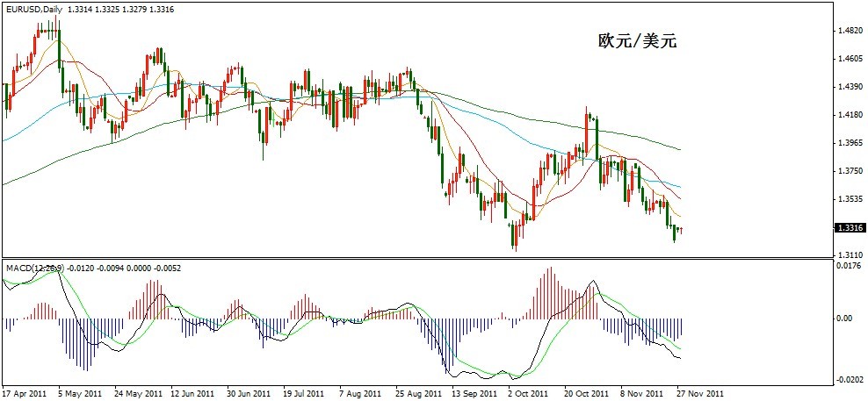This screenshot has width=868, height=401.
Task: Click the 1.4180 price axis label
Action: [x=852, y=115]
